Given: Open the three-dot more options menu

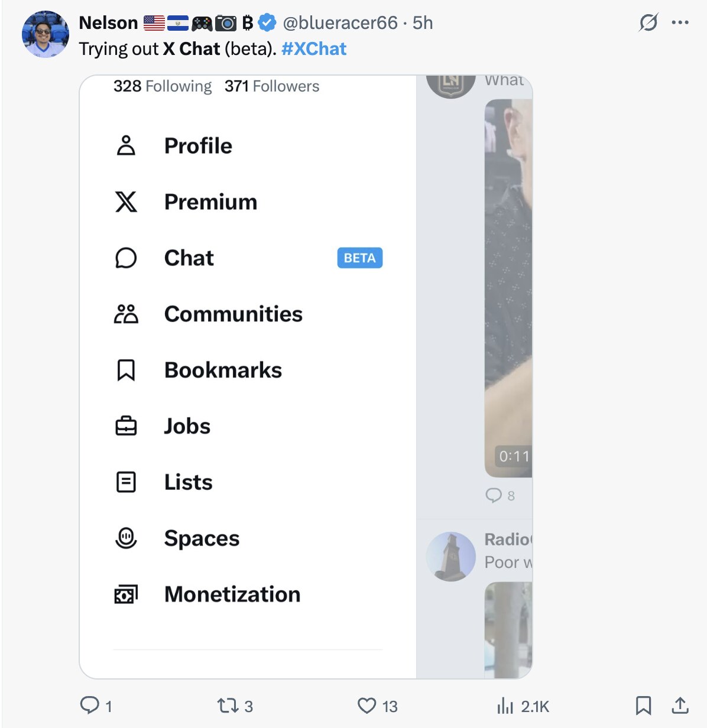Looking at the screenshot, I should tap(680, 22).
